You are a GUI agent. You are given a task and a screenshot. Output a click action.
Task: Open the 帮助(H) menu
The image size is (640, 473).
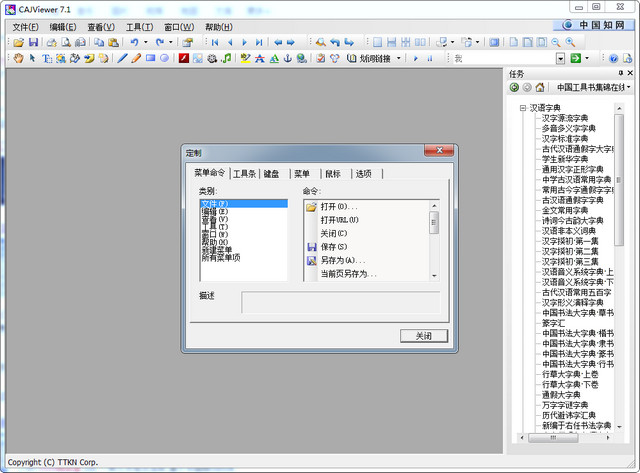(x=219, y=27)
